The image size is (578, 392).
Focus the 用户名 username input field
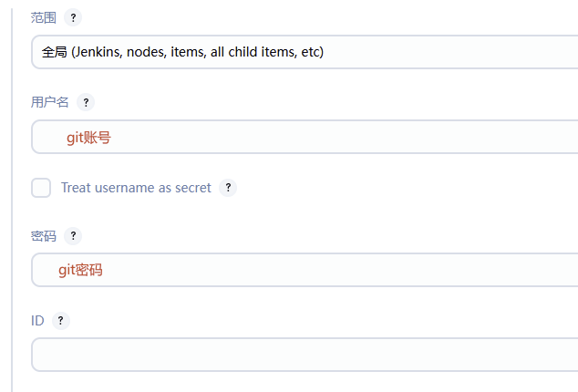point(304,137)
